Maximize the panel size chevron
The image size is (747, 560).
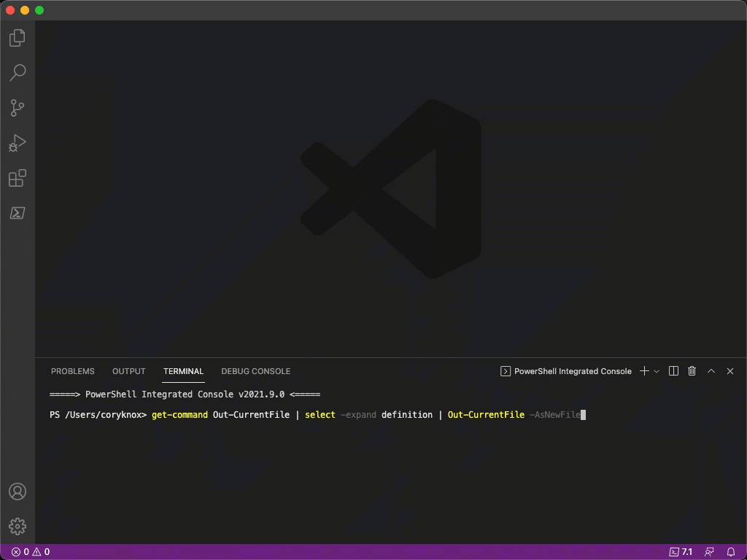click(711, 371)
